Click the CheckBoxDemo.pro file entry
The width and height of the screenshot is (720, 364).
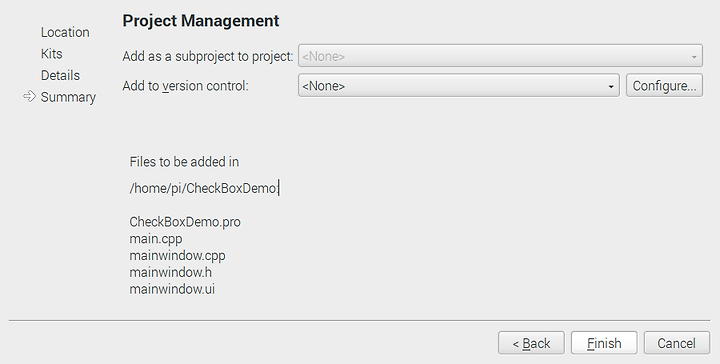point(185,222)
